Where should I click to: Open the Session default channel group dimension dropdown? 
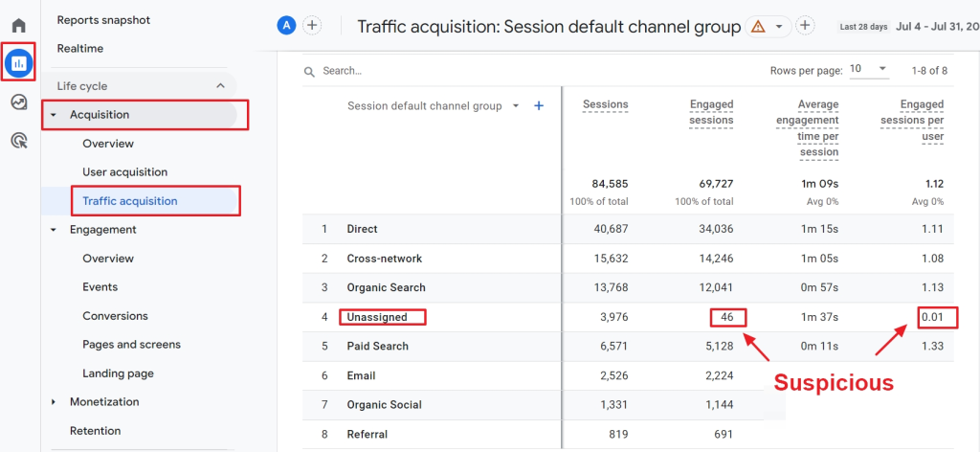pyautogui.click(x=516, y=106)
